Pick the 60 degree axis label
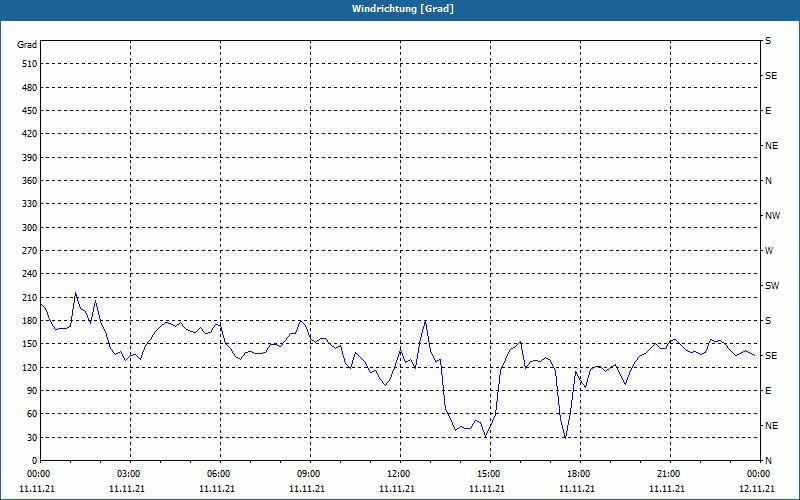 32,414
